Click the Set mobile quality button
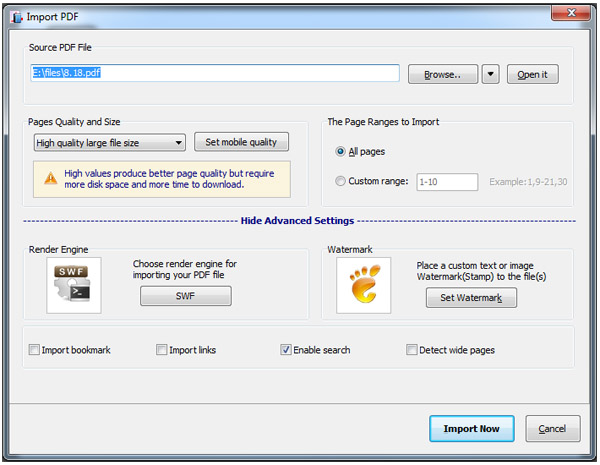600x465 pixels. click(241, 142)
